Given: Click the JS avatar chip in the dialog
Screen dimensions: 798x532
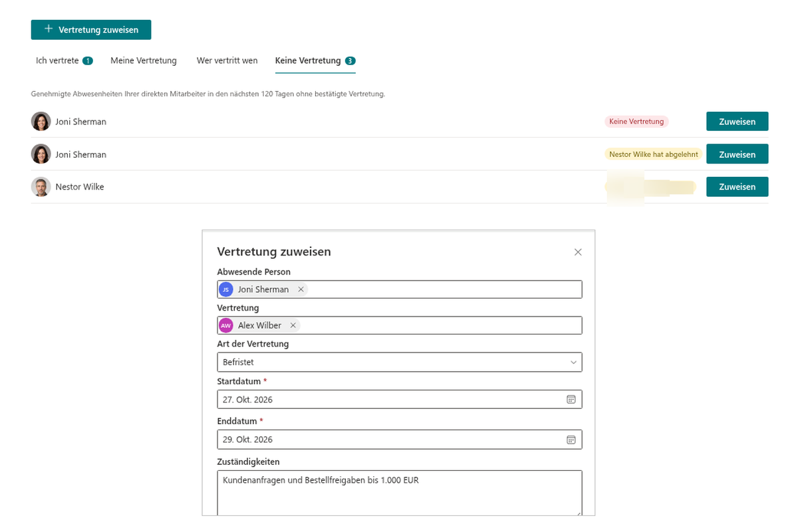Looking at the screenshot, I should click(226, 289).
